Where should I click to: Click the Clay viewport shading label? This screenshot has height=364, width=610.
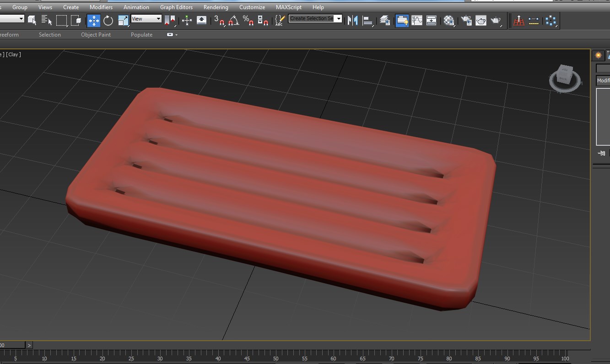coord(14,54)
